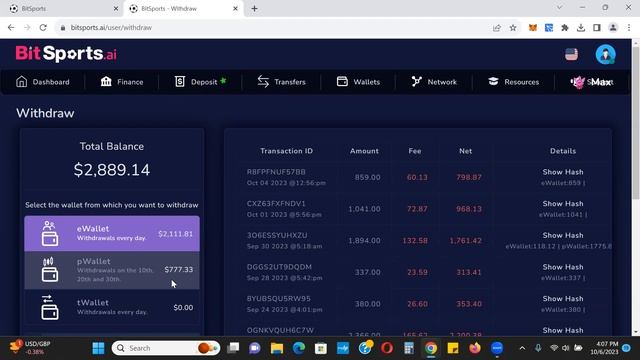Go to the Deposit menu
This screenshot has width=640, height=360.
pos(200,82)
